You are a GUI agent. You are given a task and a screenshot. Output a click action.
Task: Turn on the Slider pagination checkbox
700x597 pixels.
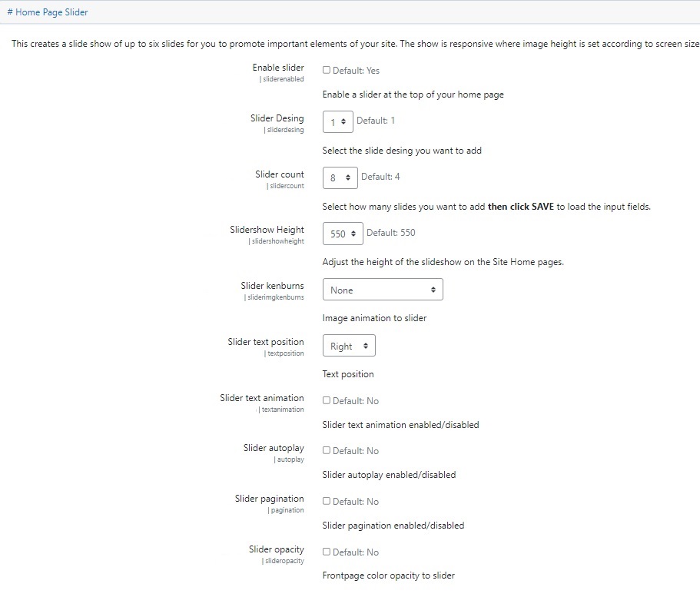click(x=327, y=502)
